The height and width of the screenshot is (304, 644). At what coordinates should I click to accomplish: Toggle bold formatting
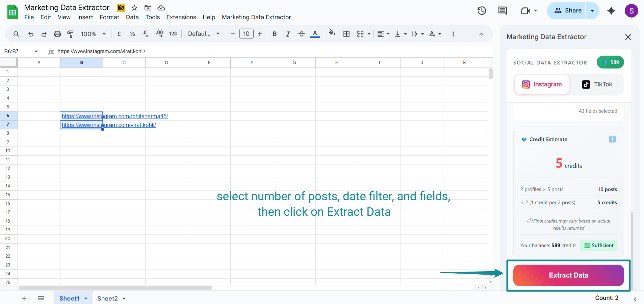(275, 34)
